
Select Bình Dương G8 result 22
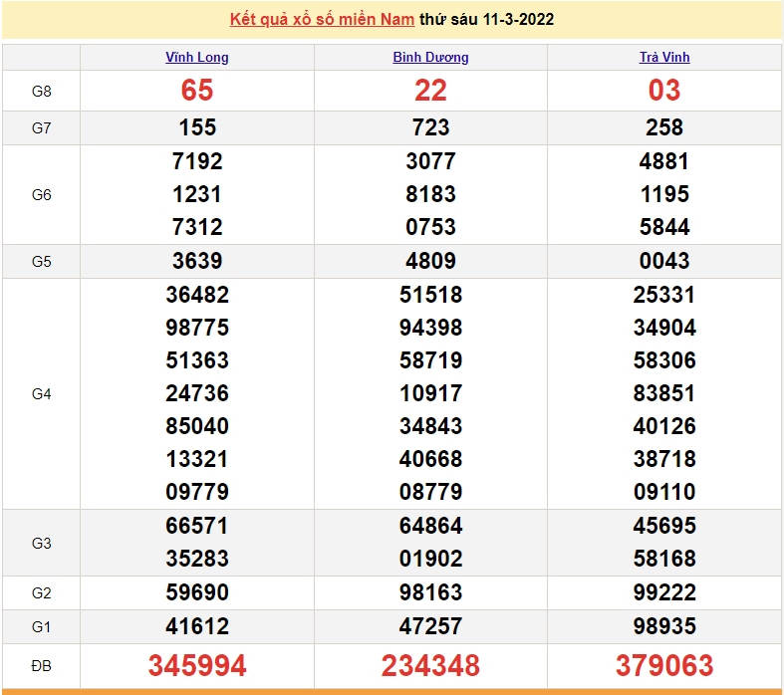point(430,91)
